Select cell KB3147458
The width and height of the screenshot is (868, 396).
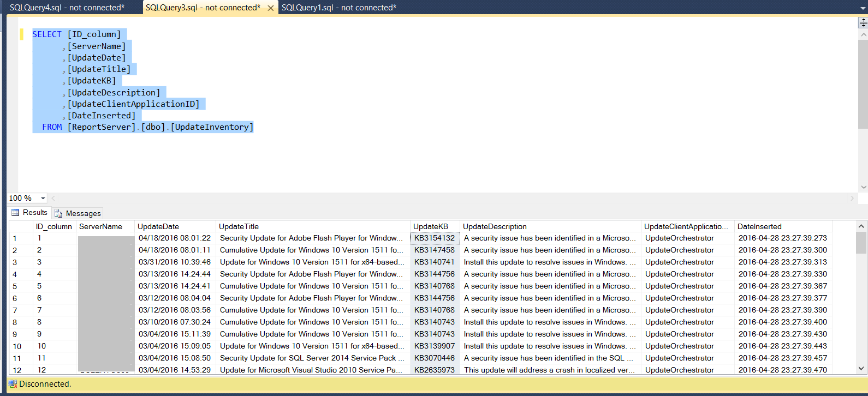point(435,250)
